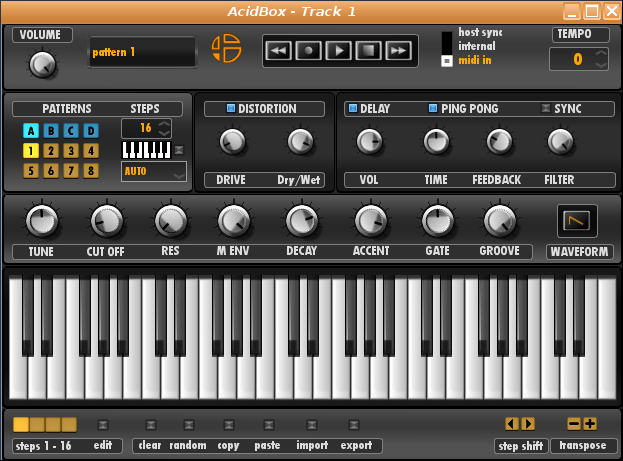
Task: Shift steps right with the right arrow
Action: (528, 424)
